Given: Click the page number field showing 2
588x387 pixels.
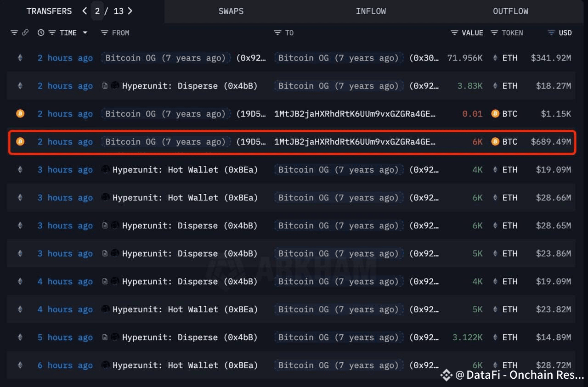Looking at the screenshot, I should tap(97, 11).
